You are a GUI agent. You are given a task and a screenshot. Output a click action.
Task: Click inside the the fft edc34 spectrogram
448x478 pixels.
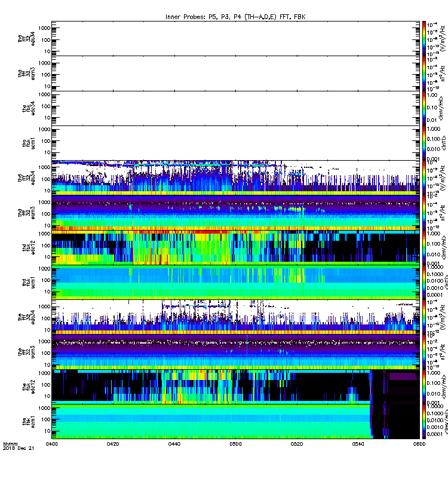[x=235, y=317]
